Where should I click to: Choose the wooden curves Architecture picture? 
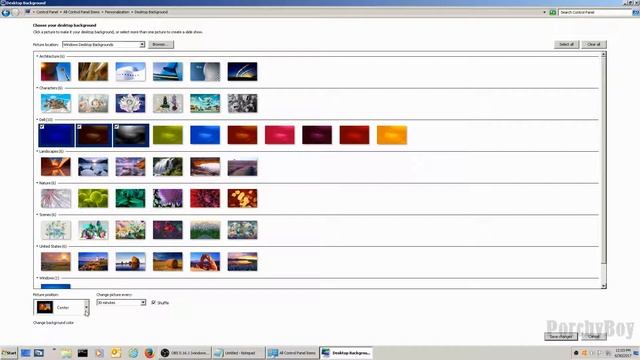(x=93, y=72)
